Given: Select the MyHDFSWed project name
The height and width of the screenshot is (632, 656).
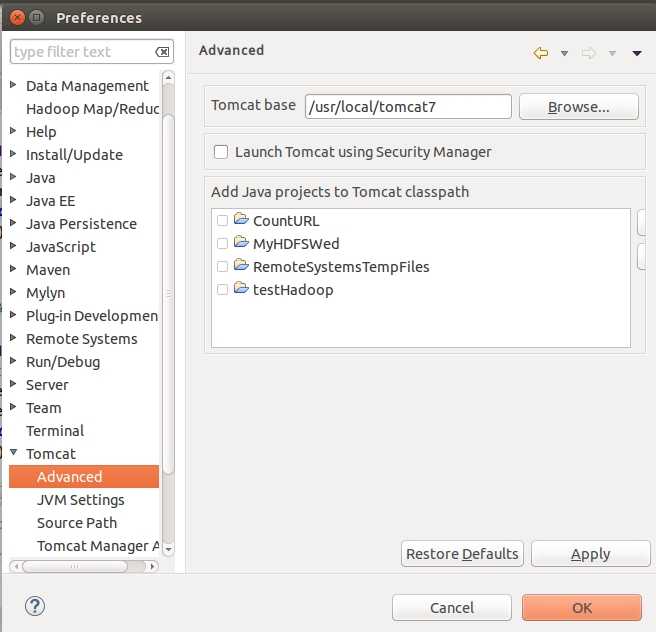Looking at the screenshot, I should point(296,244).
